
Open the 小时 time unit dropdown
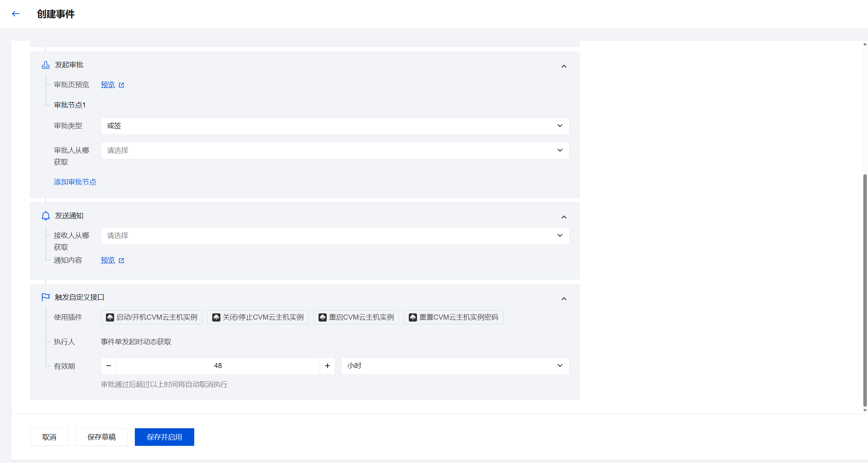pos(455,366)
